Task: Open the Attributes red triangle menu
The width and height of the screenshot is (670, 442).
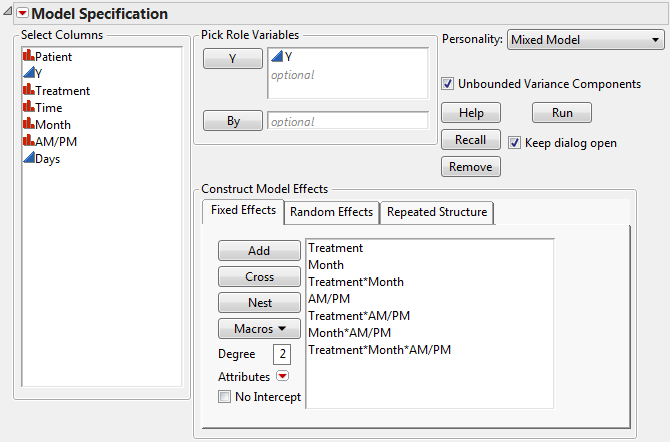Action: click(x=282, y=377)
